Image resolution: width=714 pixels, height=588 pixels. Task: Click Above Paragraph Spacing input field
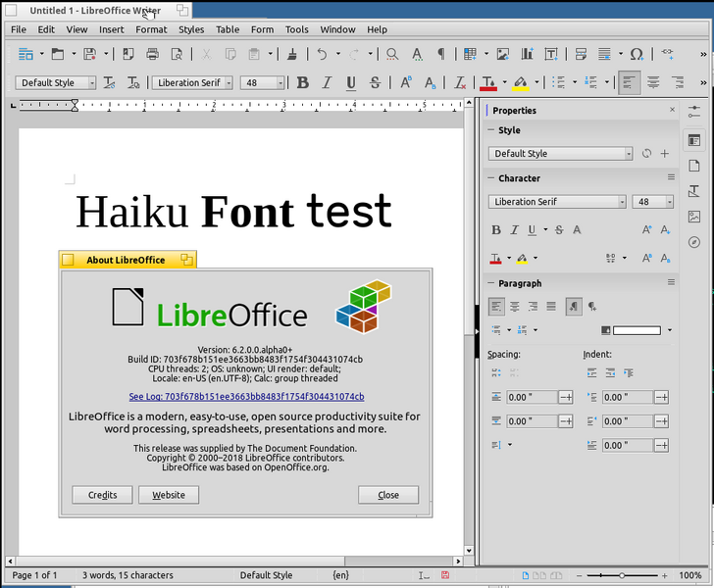532,397
